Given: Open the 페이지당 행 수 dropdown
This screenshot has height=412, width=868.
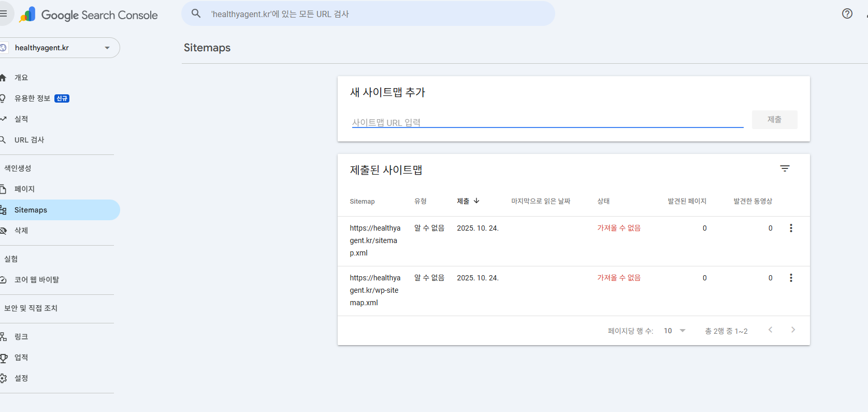Looking at the screenshot, I should pos(675,331).
